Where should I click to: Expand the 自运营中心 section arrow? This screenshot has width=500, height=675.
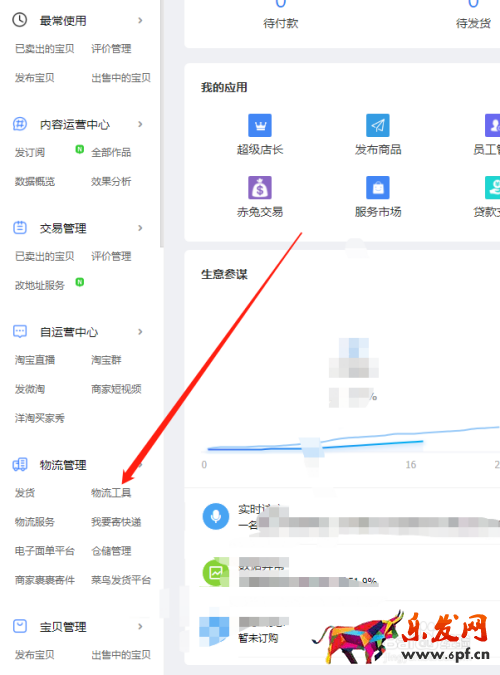(140, 331)
